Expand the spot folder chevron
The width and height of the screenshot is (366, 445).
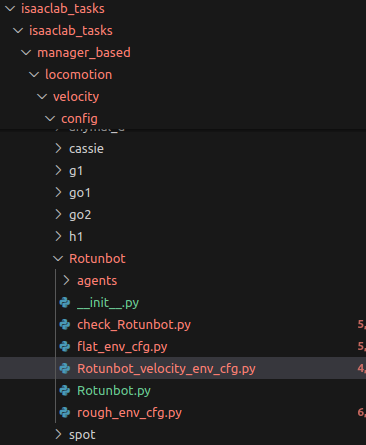click(x=58, y=435)
